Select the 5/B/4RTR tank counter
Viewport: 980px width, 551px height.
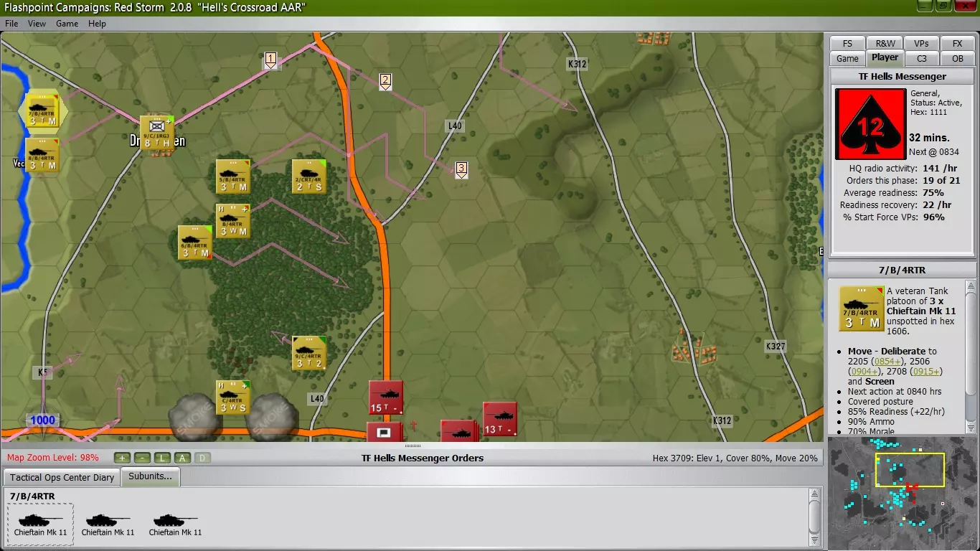pyautogui.click(x=233, y=176)
